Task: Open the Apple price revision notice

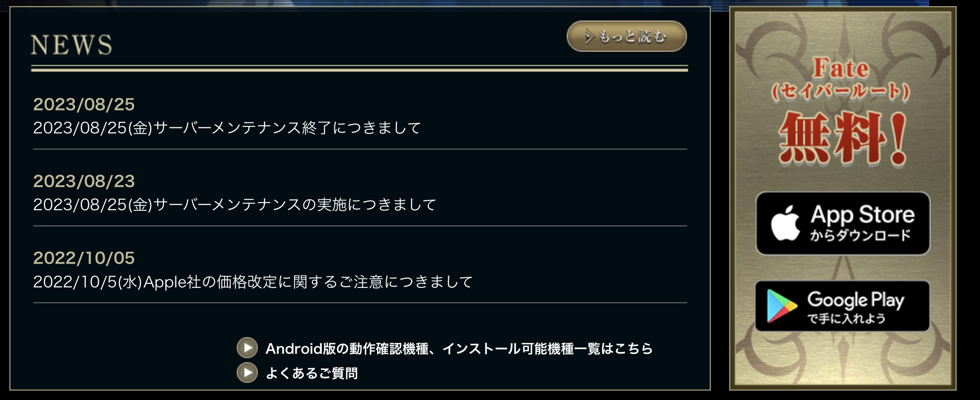Action: pyautogui.click(x=253, y=282)
